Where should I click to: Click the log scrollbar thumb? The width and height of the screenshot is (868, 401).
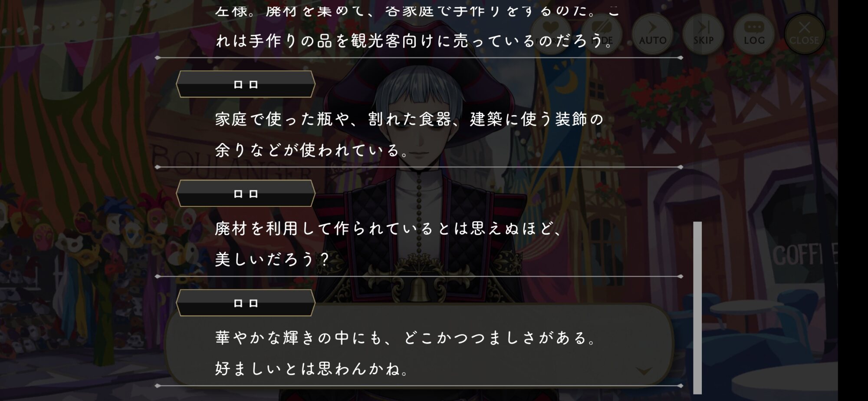coord(697,308)
